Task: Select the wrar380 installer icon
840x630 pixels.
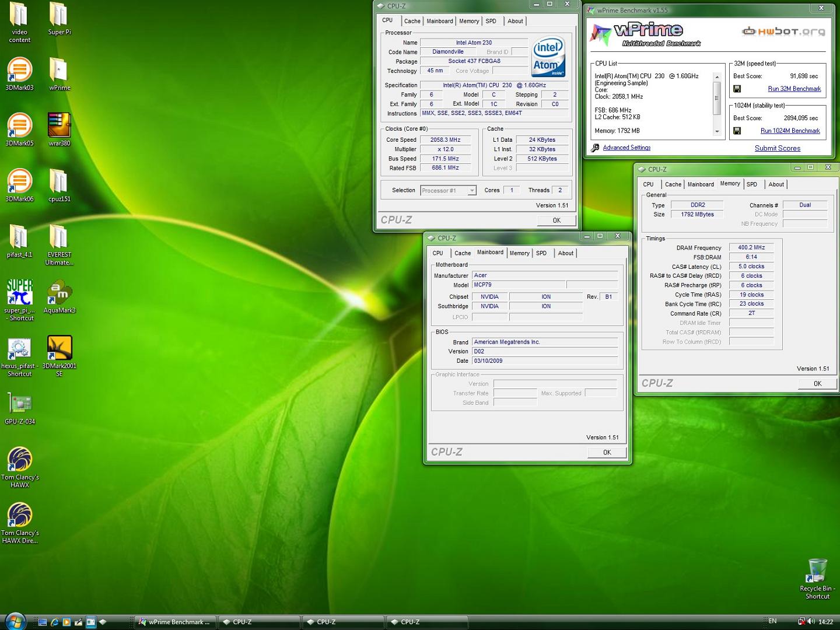Action: click(59, 129)
